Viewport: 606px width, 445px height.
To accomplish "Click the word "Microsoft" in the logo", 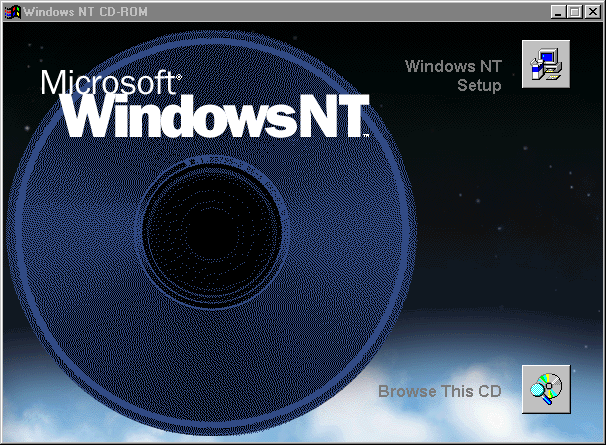I will pyautogui.click(x=108, y=84).
